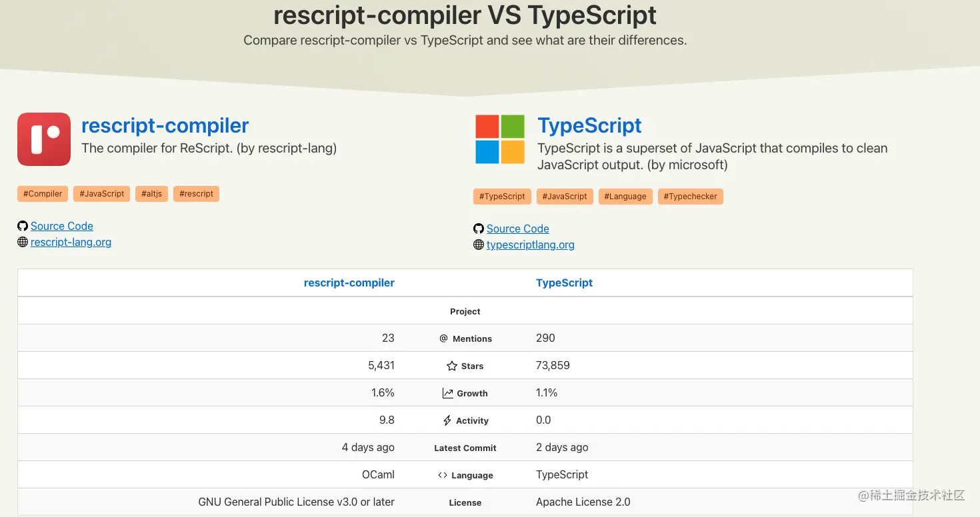Click the @ mentions icon in the table

click(x=443, y=338)
